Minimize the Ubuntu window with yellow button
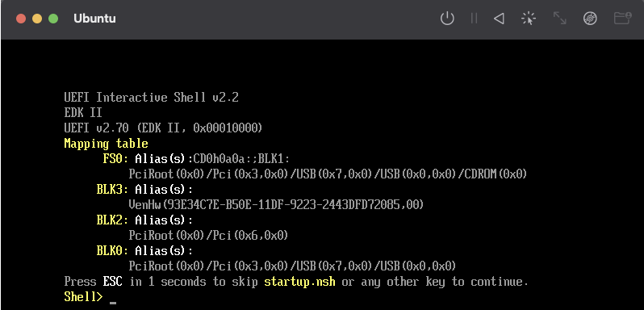 click(x=37, y=19)
